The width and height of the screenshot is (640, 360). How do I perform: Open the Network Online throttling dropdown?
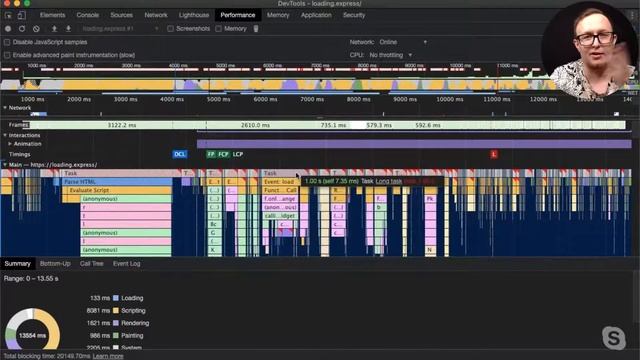(403, 42)
